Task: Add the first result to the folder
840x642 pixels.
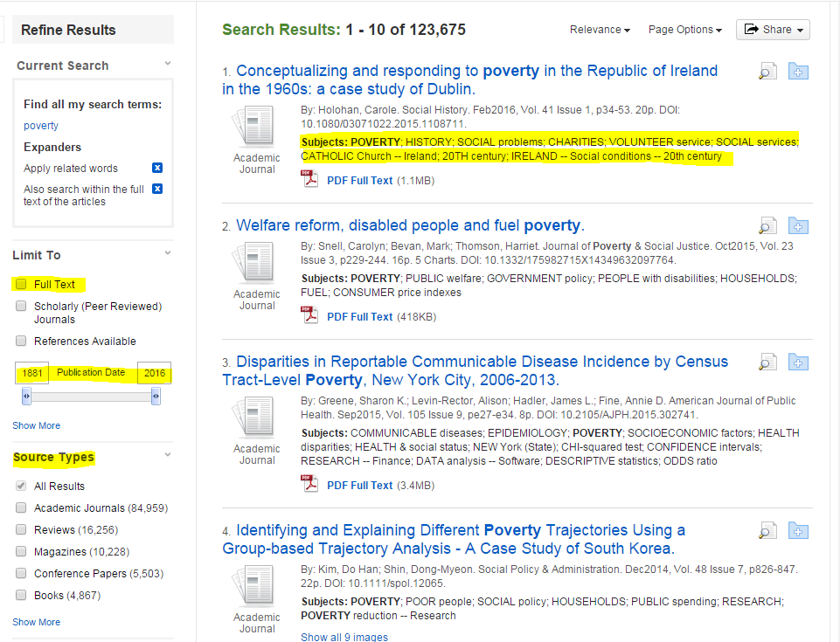Action: pos(797,71)
